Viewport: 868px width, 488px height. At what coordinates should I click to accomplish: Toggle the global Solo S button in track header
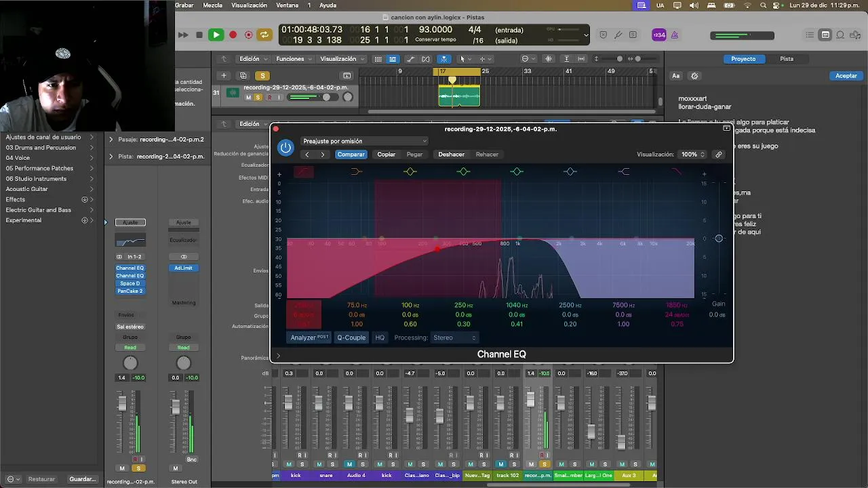[x=262, y=75]
